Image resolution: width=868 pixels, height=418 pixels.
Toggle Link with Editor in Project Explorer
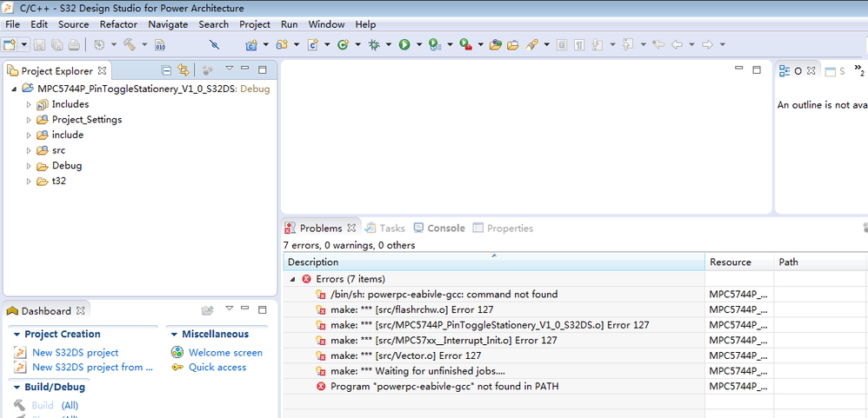click(x=184, y=70)
